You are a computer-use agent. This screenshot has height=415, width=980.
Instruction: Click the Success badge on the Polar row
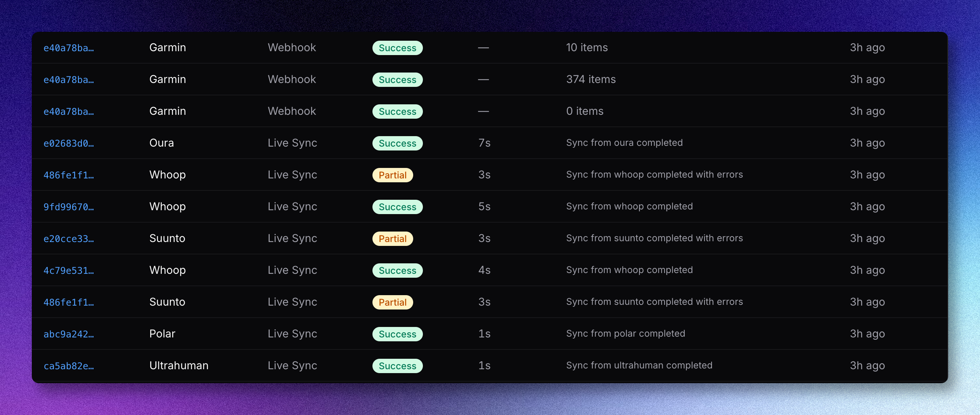point(397,334)
